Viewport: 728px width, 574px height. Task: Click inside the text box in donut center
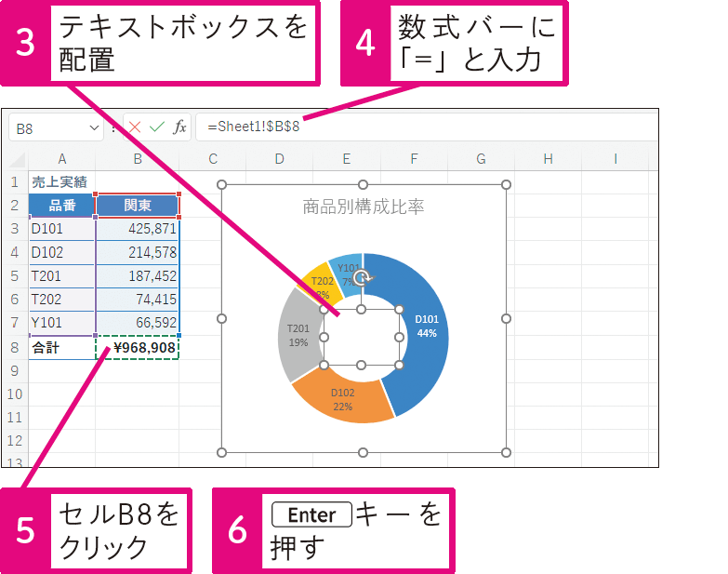[362, 338]
